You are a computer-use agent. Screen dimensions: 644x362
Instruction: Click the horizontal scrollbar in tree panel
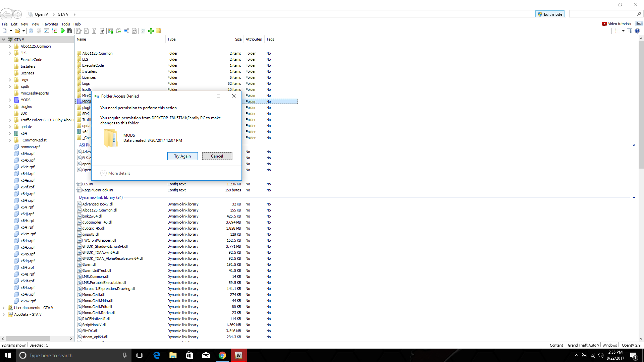(29, 339)
